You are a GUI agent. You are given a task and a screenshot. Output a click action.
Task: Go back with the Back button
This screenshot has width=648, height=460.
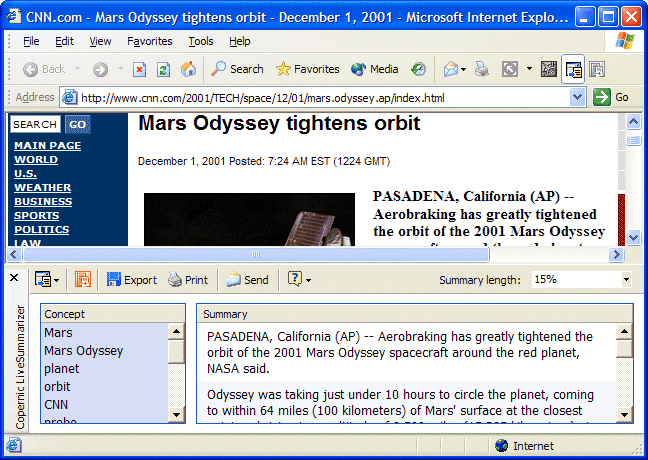click(x=44, y=69)
